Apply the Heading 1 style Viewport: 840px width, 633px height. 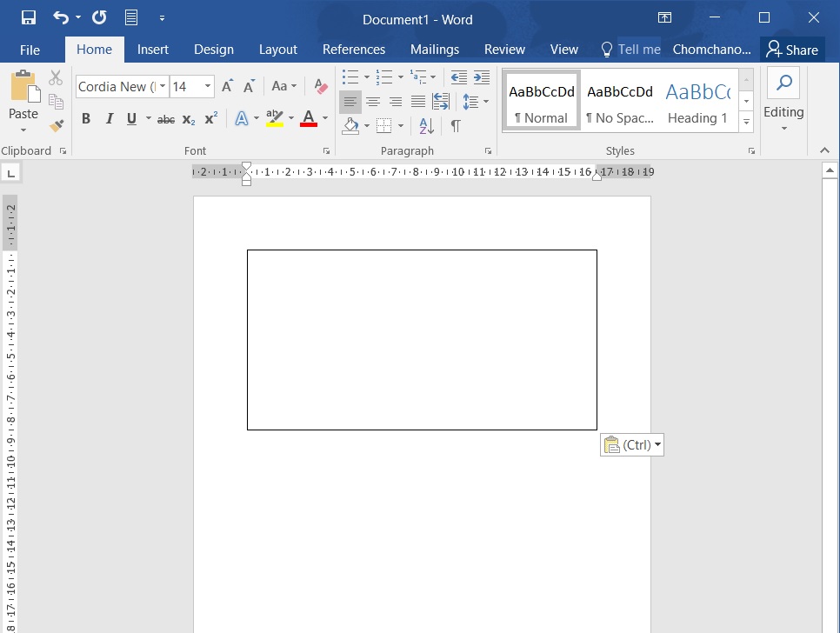pyautogui.click(x=697, y=102)
